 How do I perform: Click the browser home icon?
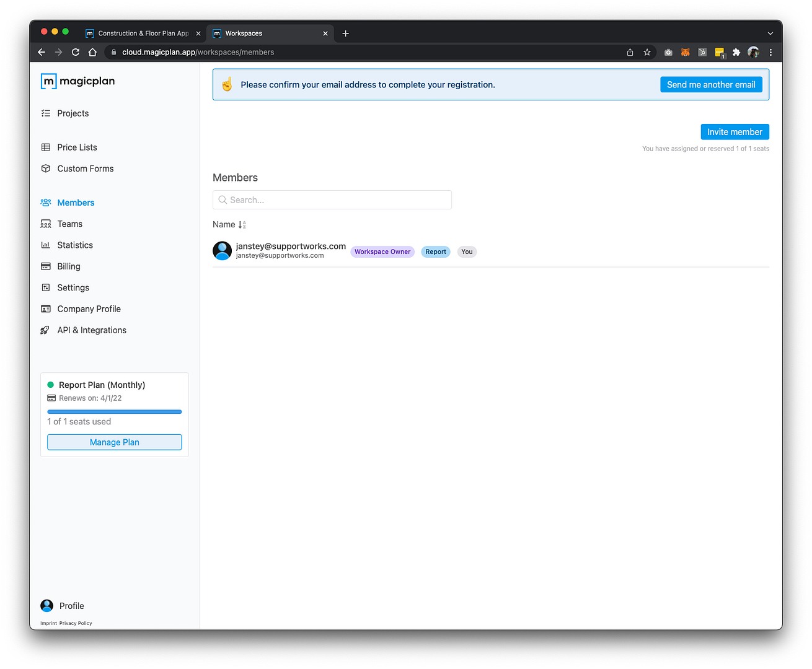[92, 52]
